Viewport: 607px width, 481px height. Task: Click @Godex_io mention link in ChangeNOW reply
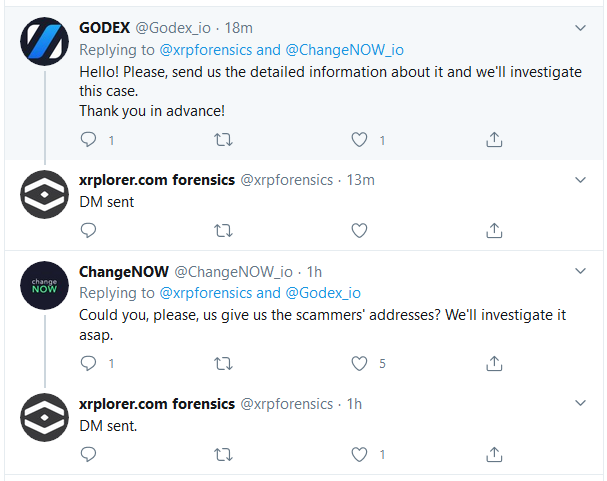pyautogui.click(x=323, y=293)
